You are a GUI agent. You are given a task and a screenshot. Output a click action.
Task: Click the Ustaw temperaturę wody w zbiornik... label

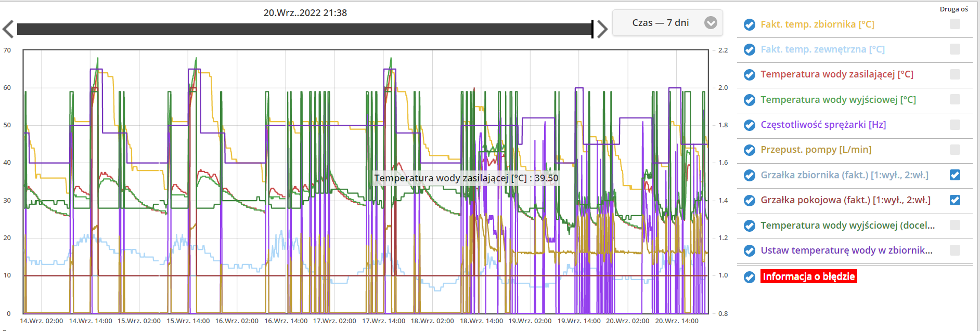click(846, 250)
